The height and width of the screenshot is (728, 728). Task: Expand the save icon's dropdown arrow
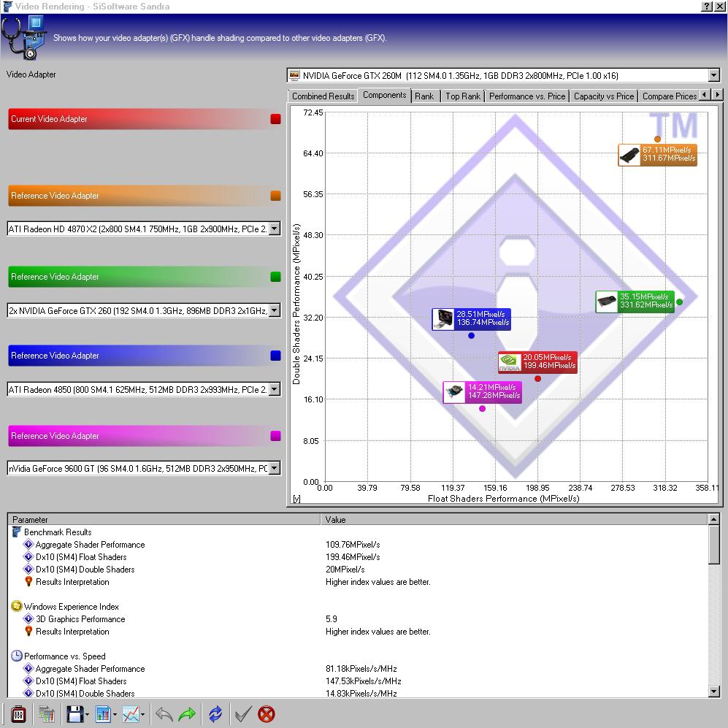tap(87, 714)
